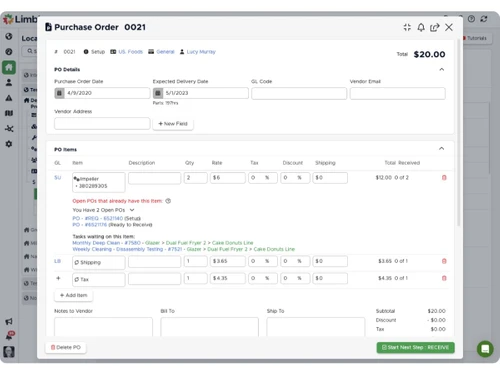Close the Purchase Order 0021 dialog
The image size is (500, 375).
449,27
